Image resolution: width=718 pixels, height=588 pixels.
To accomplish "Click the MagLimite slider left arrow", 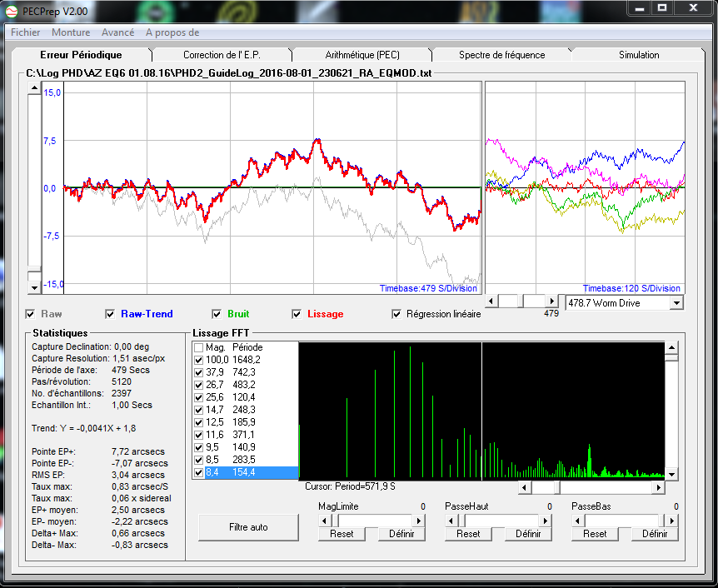I will click(x=325, y=521).
